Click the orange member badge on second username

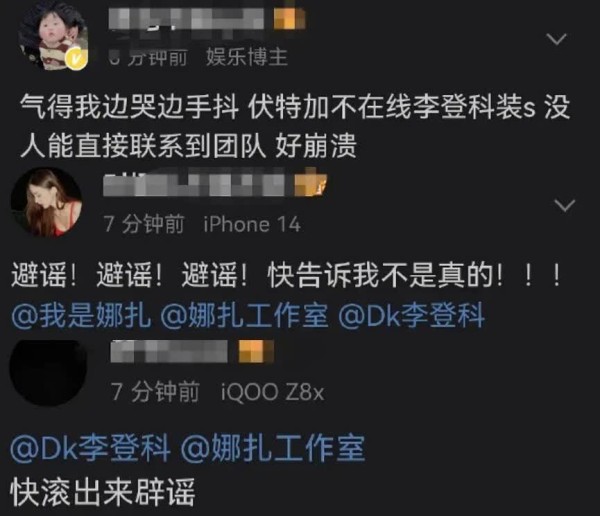click(x=310, y=183)
